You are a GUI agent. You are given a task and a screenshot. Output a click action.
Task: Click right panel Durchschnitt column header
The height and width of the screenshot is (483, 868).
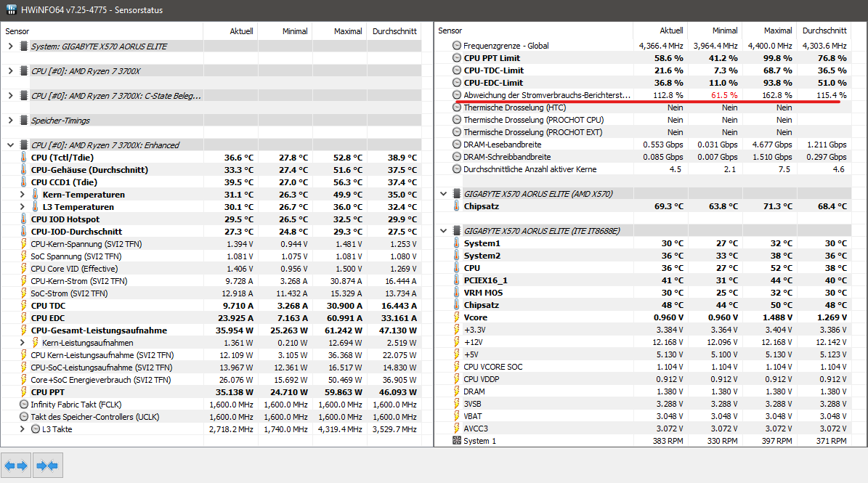824,31
